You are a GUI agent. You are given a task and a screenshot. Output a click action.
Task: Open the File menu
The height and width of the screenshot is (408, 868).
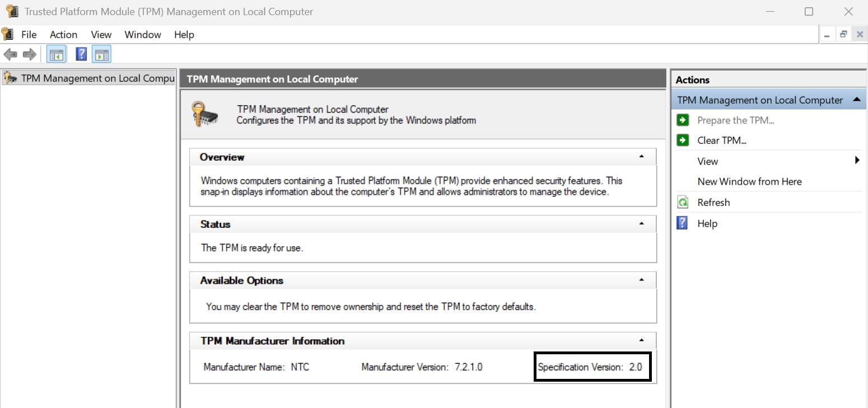pos(29,35)
